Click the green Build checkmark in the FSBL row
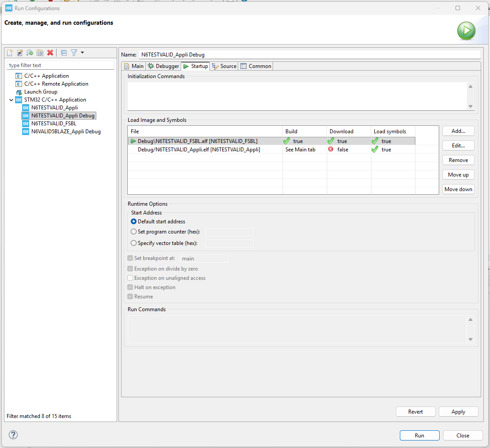Viewport: 490px width, 448px height. click(x=287, y=141)
